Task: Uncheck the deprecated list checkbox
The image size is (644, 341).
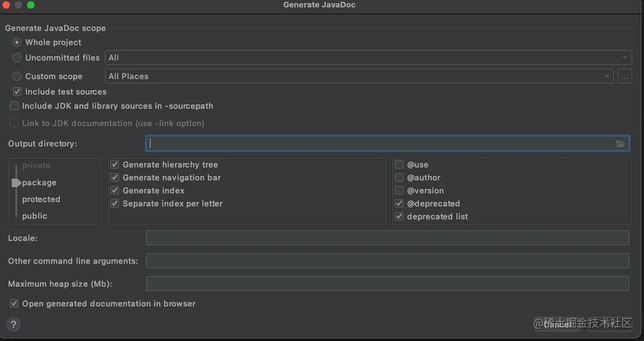Action: (x=399, y=216)
